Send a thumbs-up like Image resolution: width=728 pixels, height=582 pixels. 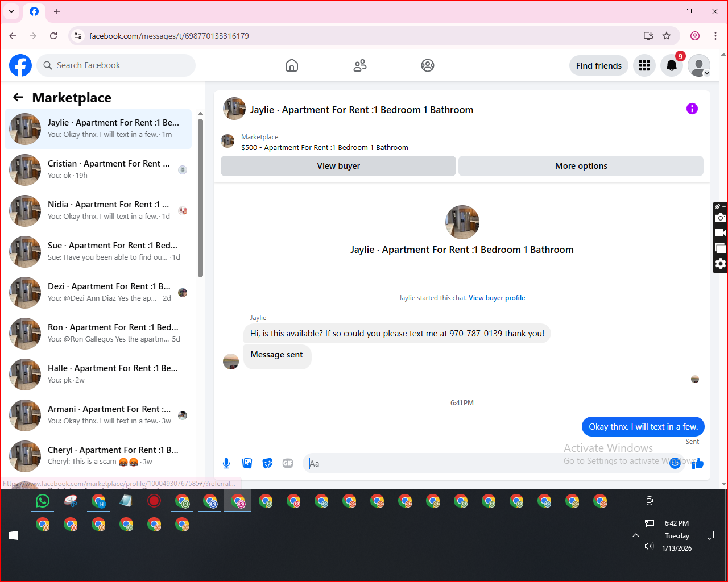pos(698,463)
